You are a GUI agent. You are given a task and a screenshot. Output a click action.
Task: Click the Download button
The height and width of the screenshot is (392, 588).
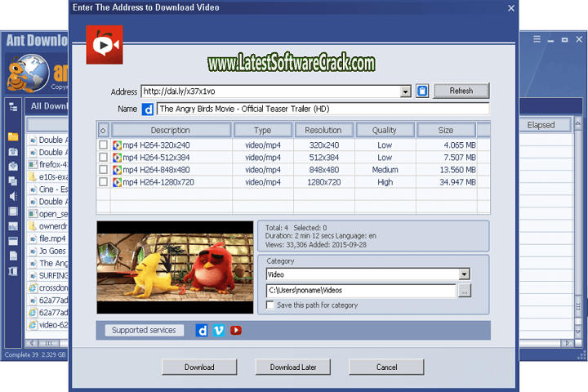(199, 367)
